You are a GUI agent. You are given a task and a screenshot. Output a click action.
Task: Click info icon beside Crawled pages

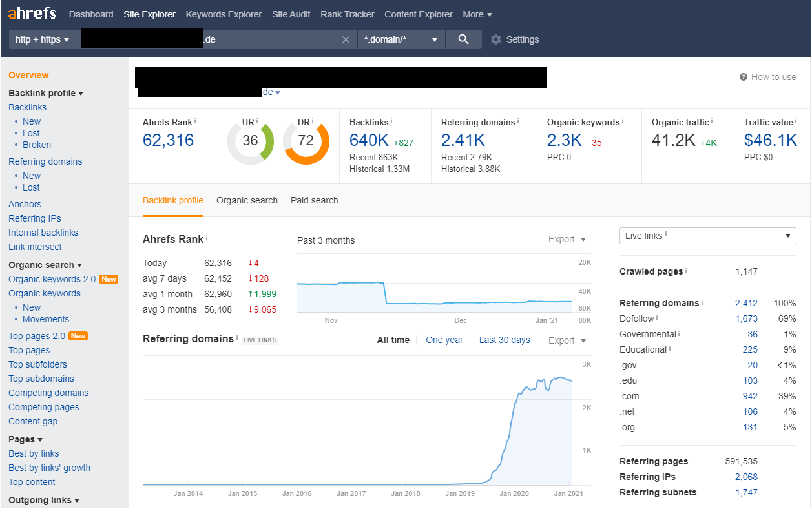pyautogui.click(x=686, y=271)
